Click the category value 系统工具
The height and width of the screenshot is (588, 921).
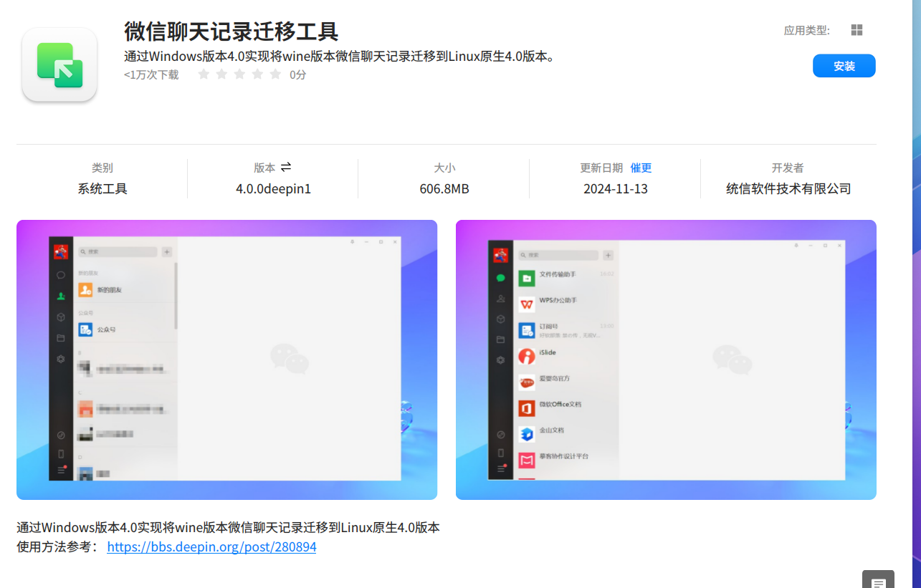coord(102,189)
